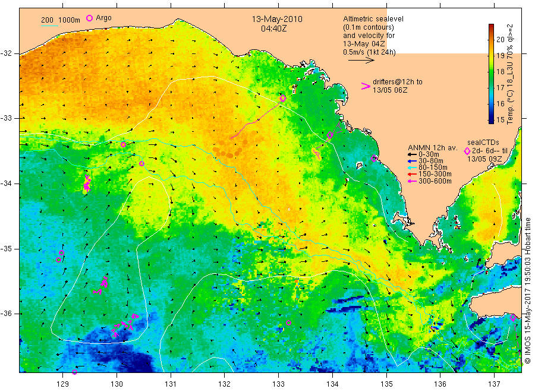Click the '150-300m' depth range label
Image resolution: width=535 pixels, height=392 pixels.
435,174
